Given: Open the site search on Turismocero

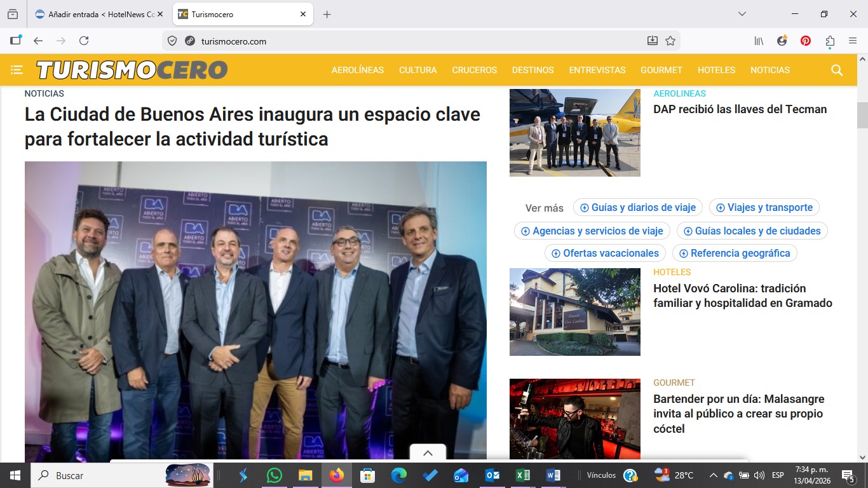Looking at the screenshot, I should pos(836,70).
